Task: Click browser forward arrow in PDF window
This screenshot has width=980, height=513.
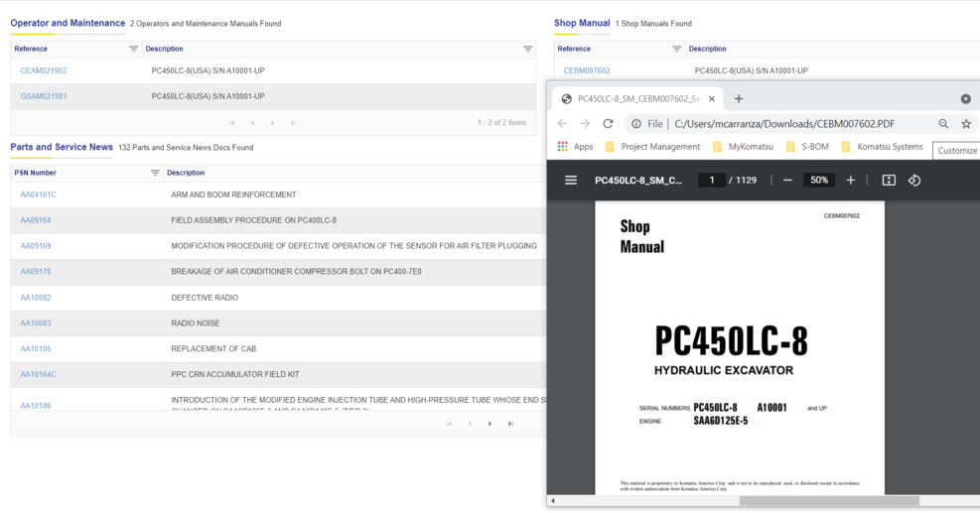Action: [585, 124]
